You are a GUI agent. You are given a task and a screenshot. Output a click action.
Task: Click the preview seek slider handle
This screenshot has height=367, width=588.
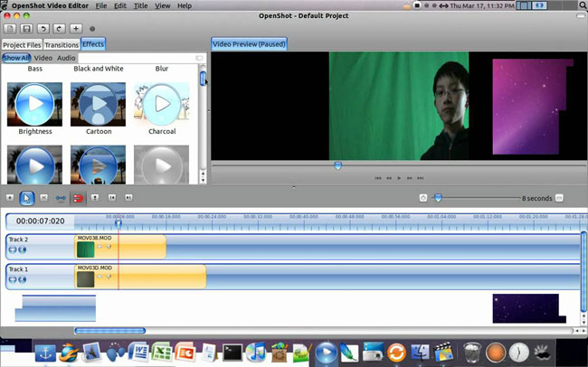[338, 165]
